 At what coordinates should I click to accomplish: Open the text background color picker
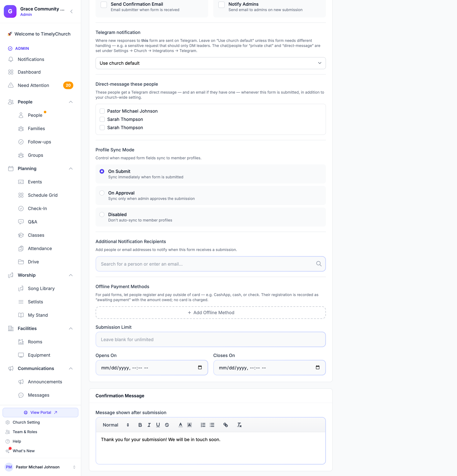pyautogui.click(x=189, y=425)
